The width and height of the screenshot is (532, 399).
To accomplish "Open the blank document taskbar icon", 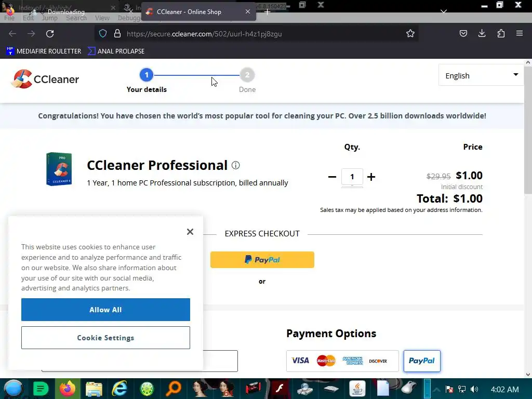I will click(383, 389).
